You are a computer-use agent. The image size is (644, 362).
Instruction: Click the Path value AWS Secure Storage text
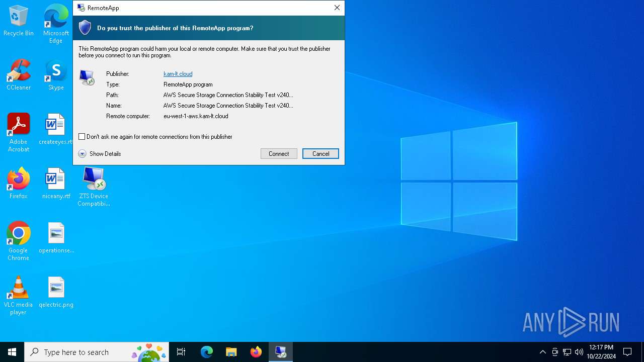click(228, 95)
